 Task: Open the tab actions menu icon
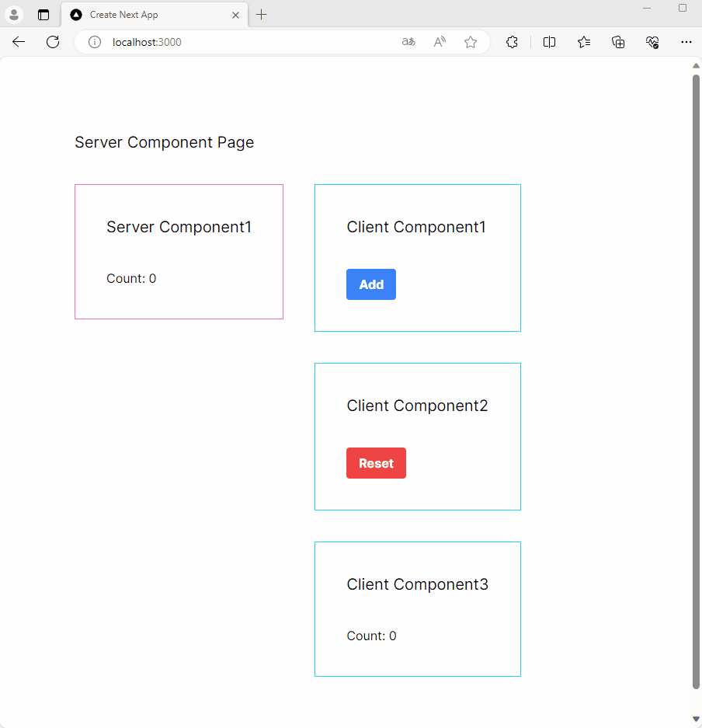[x=43, y=15]
